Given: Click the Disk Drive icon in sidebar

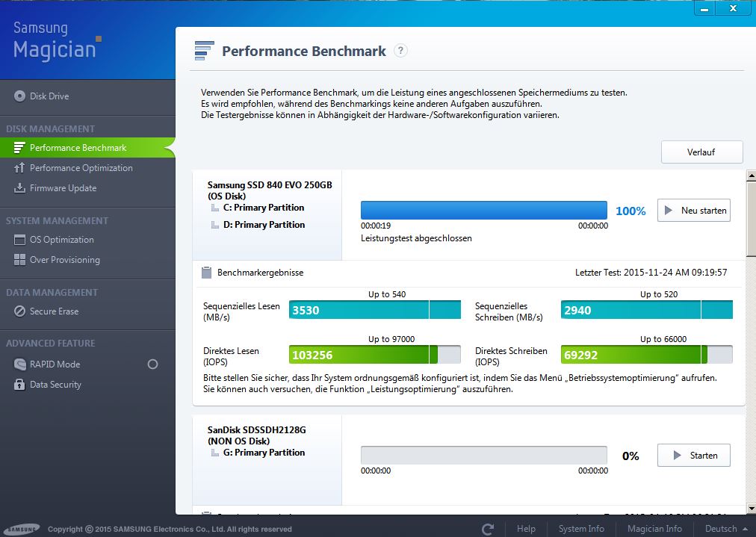Looking at the screenshot, I should tap(19, 96).
